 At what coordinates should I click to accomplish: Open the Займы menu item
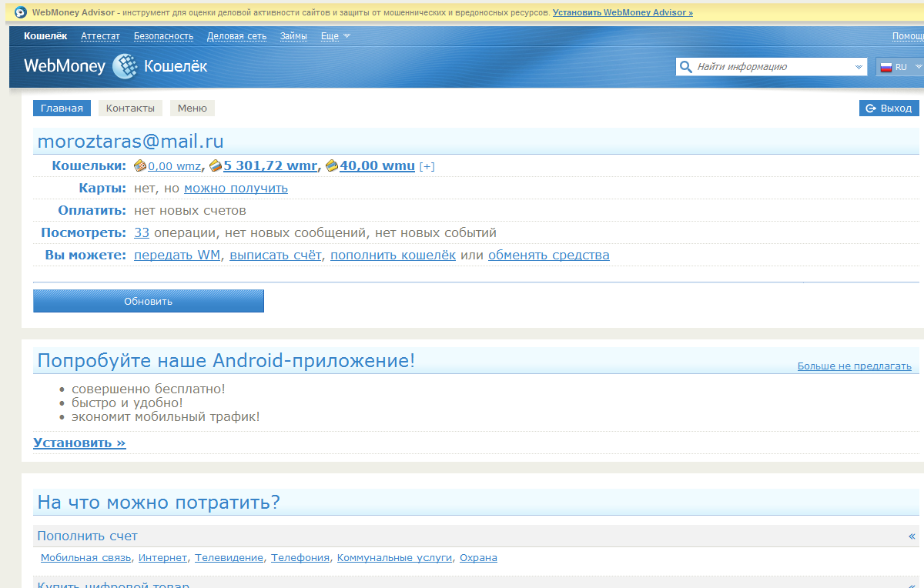293,36
